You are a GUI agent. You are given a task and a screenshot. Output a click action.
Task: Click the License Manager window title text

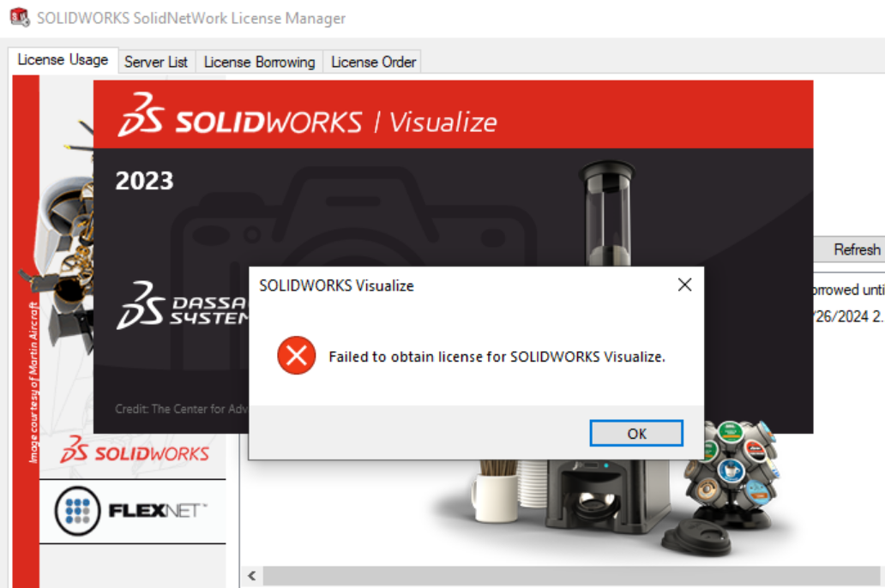[x=191, y=18]
